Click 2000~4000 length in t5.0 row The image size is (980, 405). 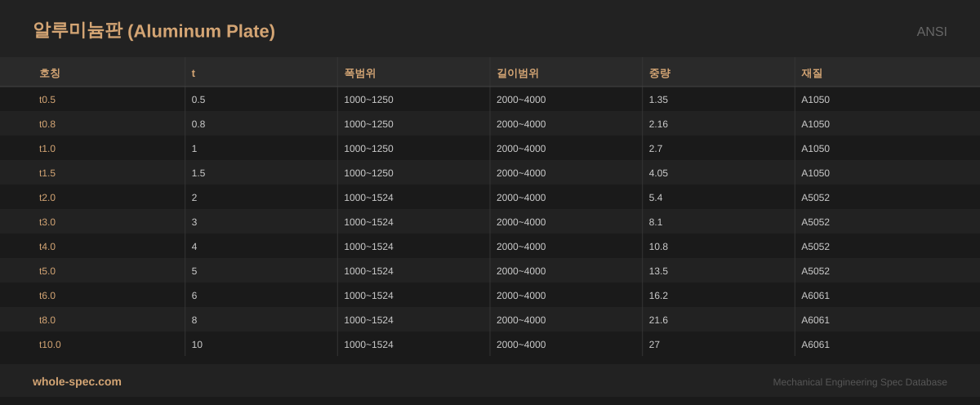tap(521, 271)
